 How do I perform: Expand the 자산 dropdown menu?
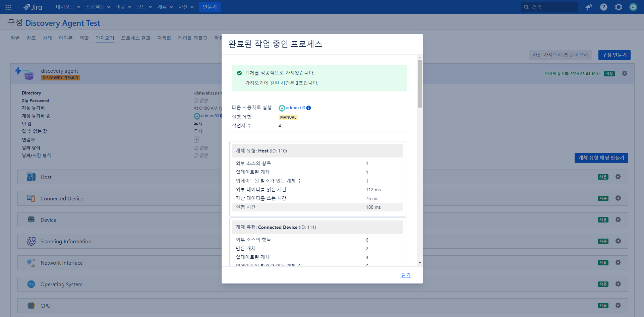186,7
